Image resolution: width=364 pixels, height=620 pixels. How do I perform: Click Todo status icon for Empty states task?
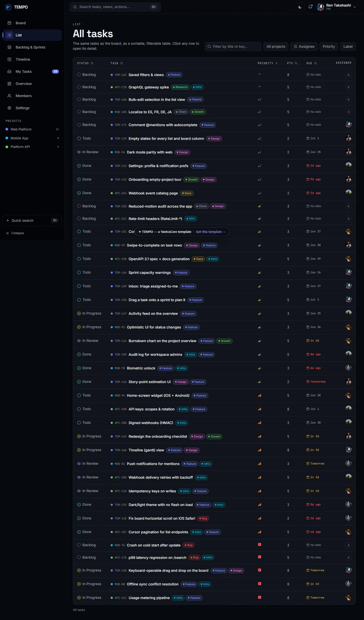[x=79, y=138]
